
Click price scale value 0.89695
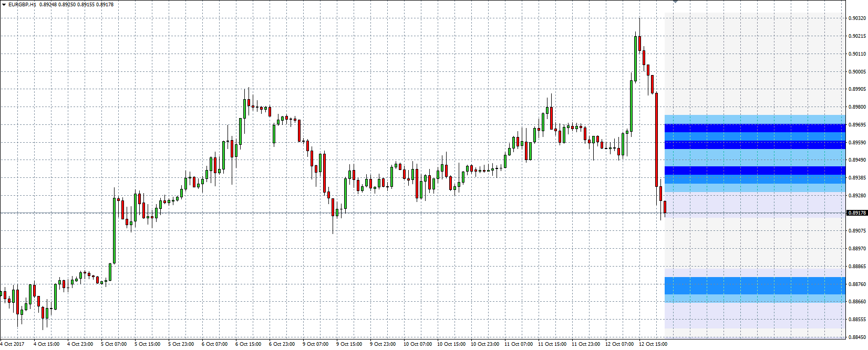[x=857, y=125]
